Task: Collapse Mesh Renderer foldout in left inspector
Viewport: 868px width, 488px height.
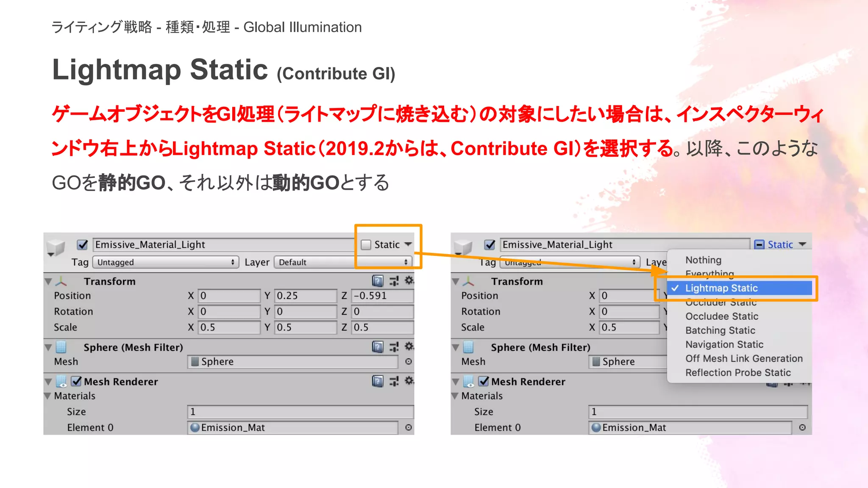Action: (48, 382)
